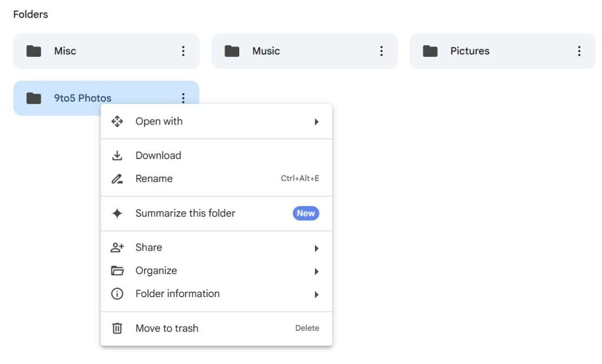Click the Ctrl+Alt+E shortcut label
602x364 pixels.
tap(300, 178)
